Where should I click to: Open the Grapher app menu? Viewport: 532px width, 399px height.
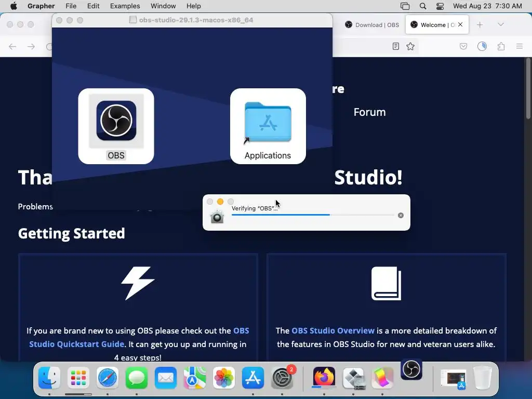(41, 6)
